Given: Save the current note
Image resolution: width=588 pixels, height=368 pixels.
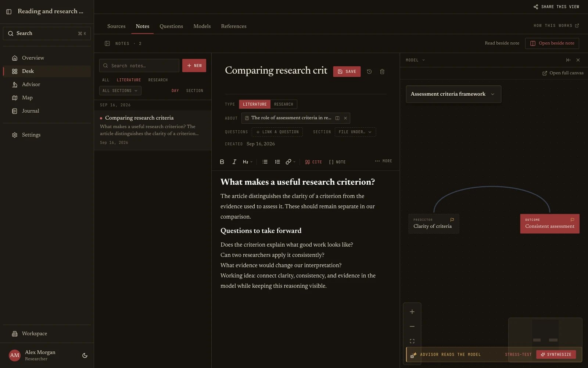Looking at the screenshot, I should point(347,71).
